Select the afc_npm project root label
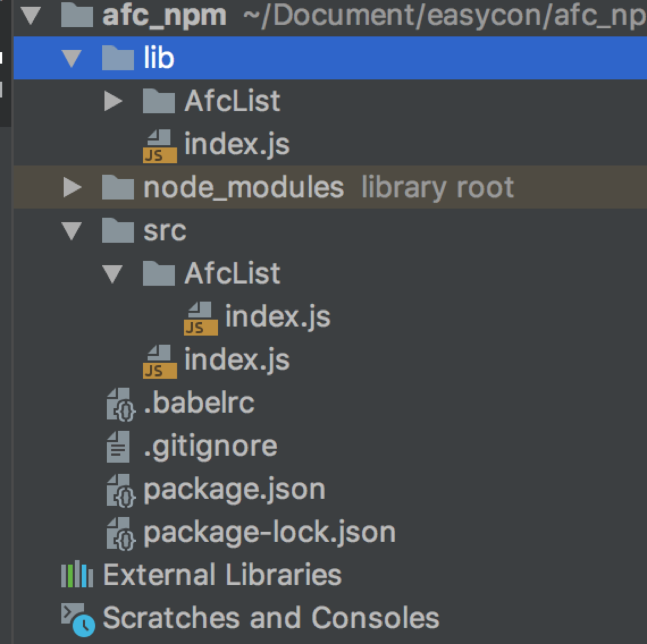Screen dimensions: 647x644 (164, 16)
